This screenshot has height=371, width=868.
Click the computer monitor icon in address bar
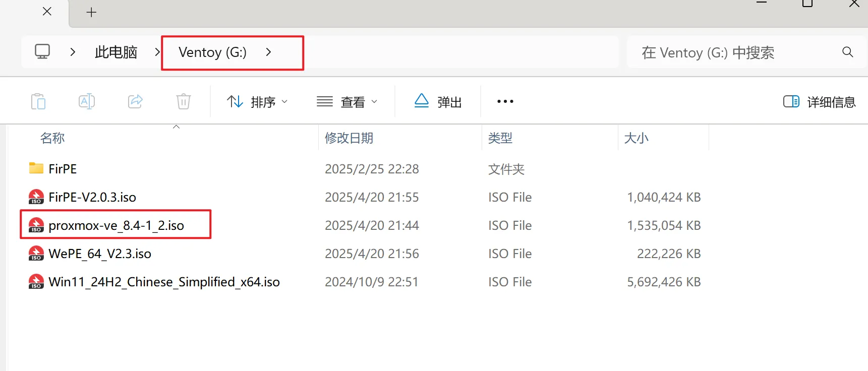point(42,51)
